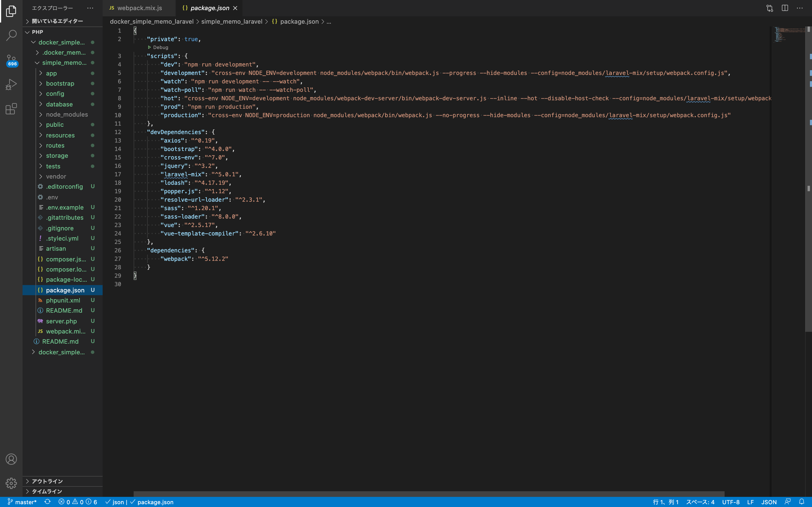Expand the タイムライン timeline section
This screenshot has width=812, height=507.
click(x=47, y=491)
